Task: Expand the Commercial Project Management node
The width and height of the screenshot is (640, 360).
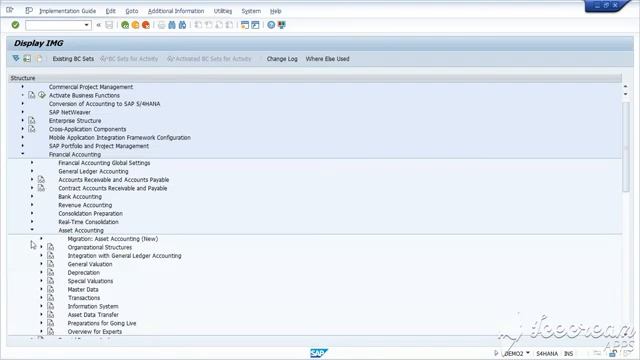Action: 22,87
